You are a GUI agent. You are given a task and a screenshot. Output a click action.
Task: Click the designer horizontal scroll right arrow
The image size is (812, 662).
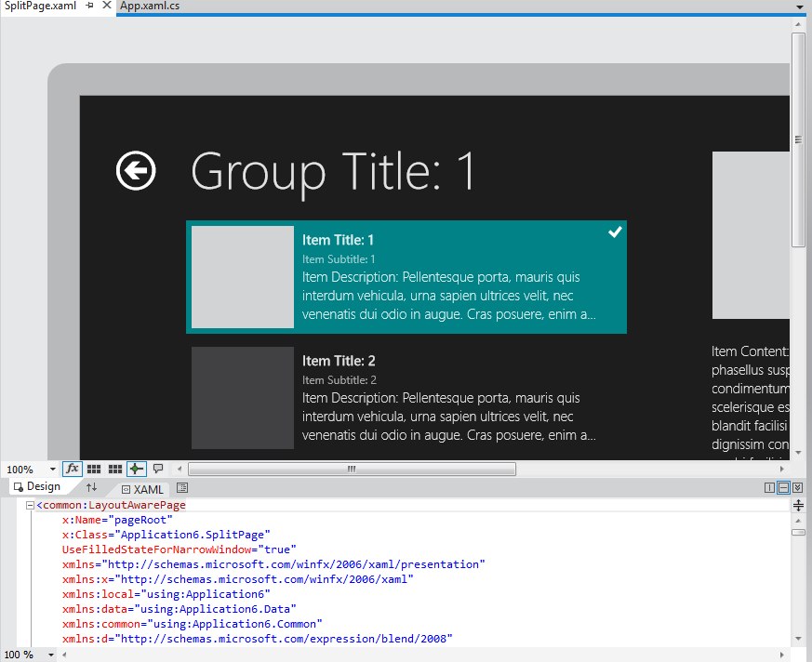pos(781,469)
